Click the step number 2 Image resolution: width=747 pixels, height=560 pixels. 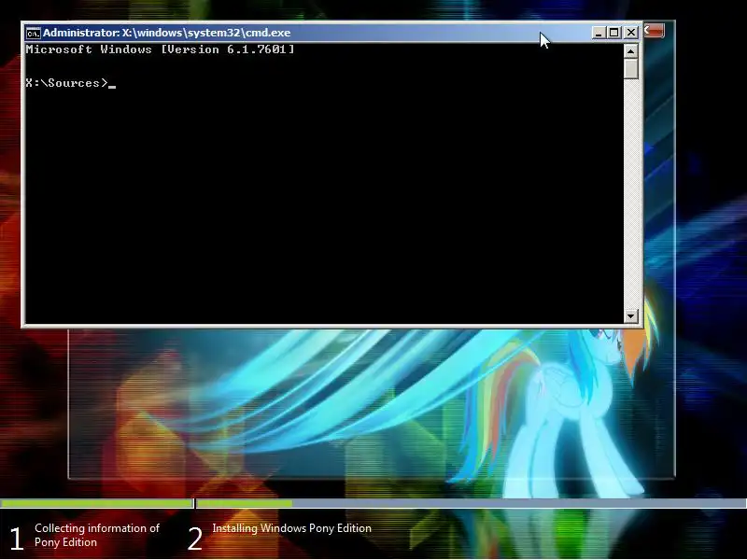(195, 539)
